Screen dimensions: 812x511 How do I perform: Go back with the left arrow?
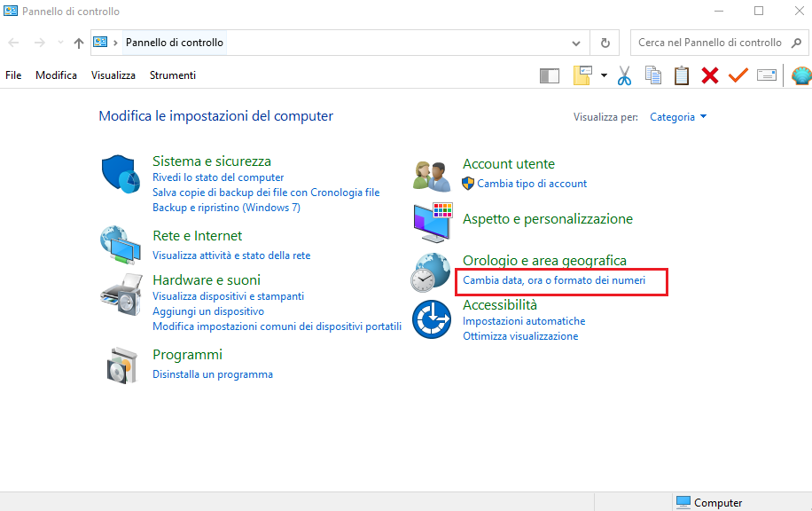tap(13, 43)
